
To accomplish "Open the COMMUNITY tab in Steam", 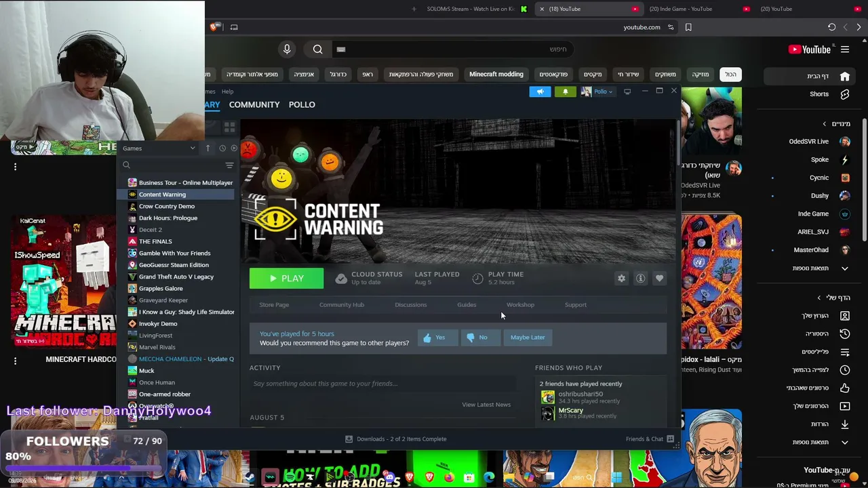I will 254,104.
